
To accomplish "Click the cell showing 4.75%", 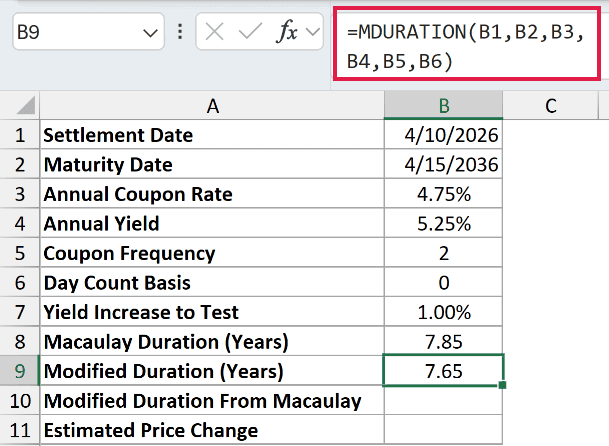I will [444, 194].
